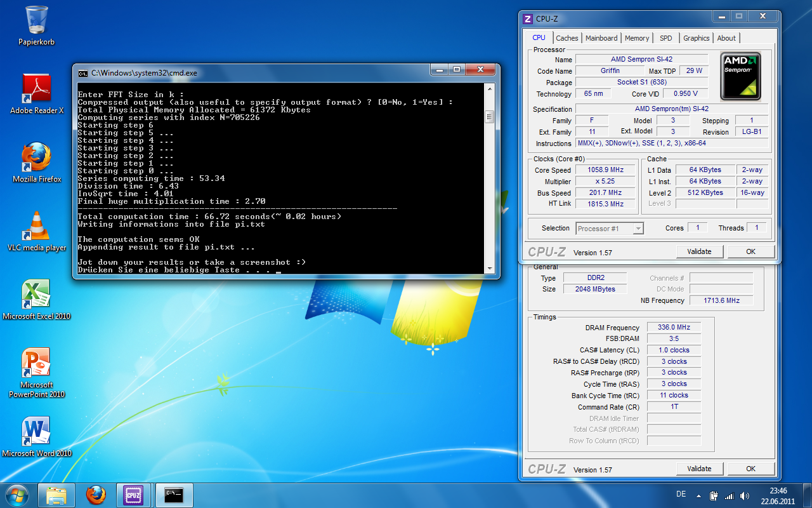Viewport: 812px width, 508px height.
Task: Click the Max TDP value '29 W'
Action: (694, 71)
